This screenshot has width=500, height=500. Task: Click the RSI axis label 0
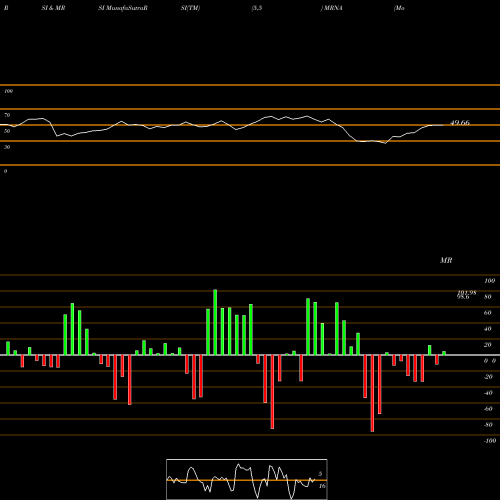click(x=5, y=171)
